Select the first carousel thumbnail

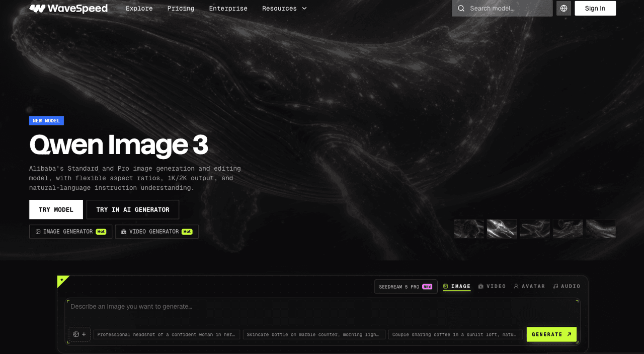click(x=469, y=229)
